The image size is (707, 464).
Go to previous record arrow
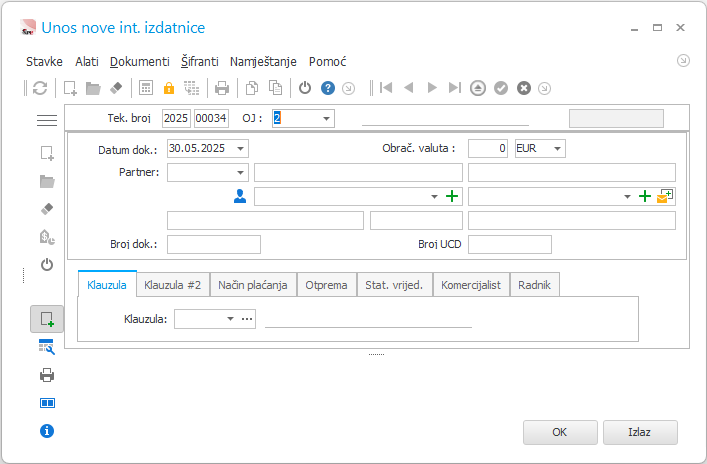pos(409,88)
